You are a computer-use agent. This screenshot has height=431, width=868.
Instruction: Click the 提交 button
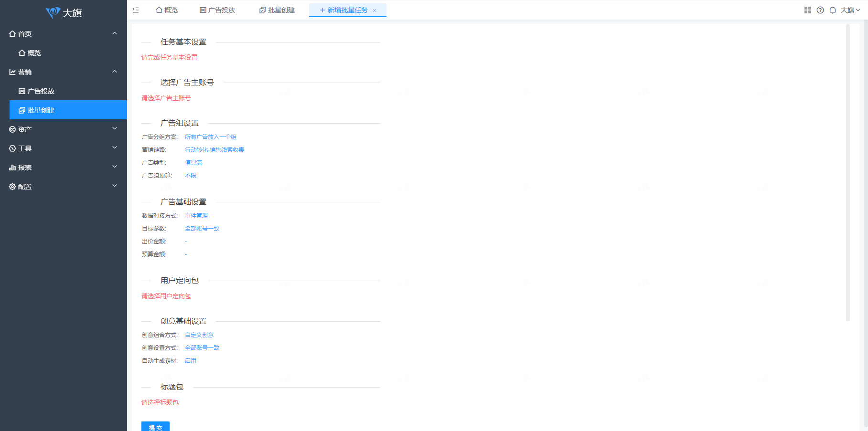pyautogui.click(x=155, y=427)
